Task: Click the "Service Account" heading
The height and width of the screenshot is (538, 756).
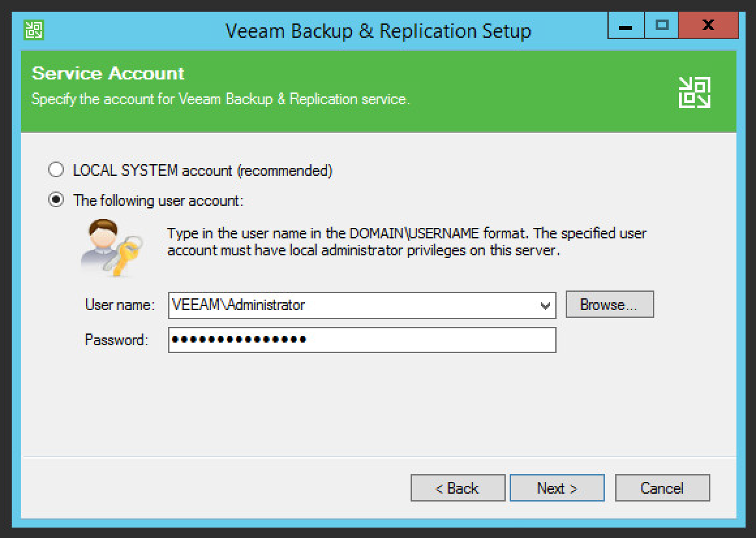Action: (x=108, y=73)
